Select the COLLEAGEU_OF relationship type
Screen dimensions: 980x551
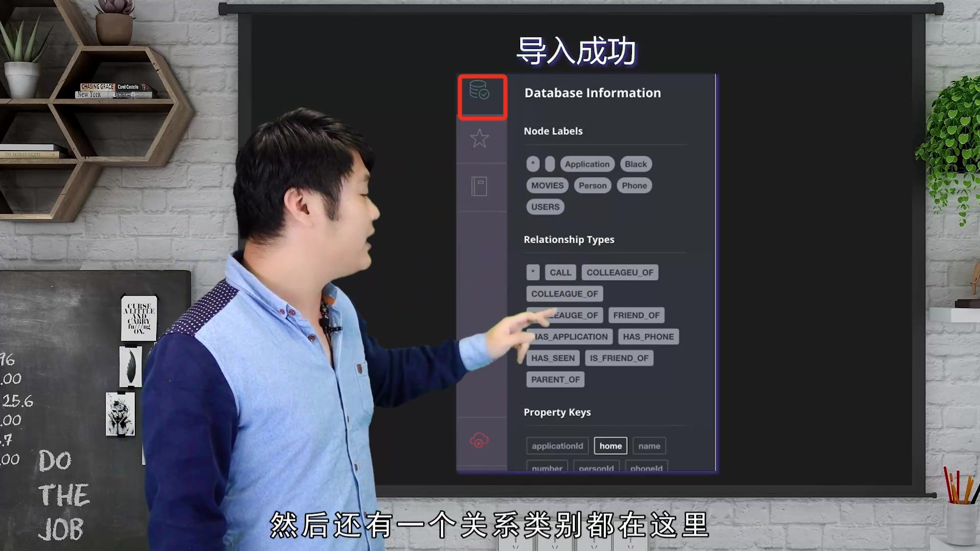[620, 272]
